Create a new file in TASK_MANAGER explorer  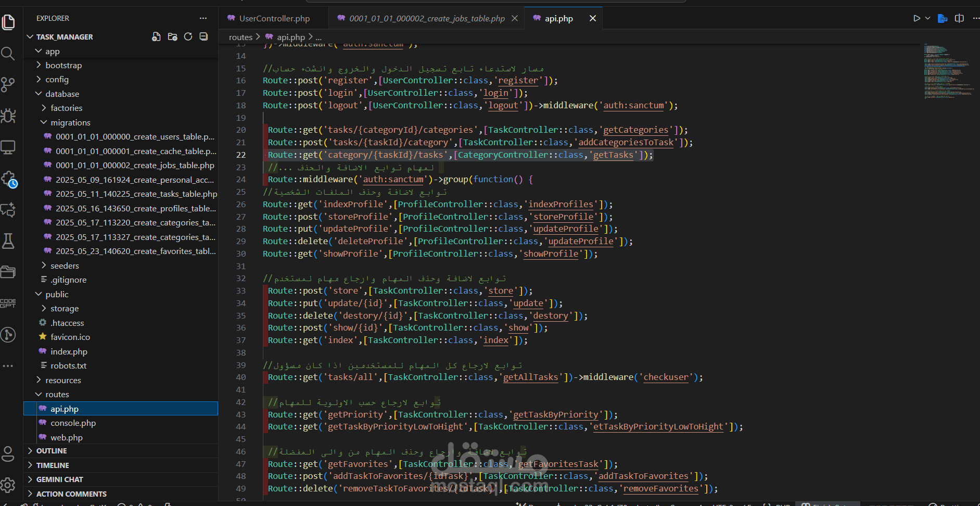click(156, 36)
